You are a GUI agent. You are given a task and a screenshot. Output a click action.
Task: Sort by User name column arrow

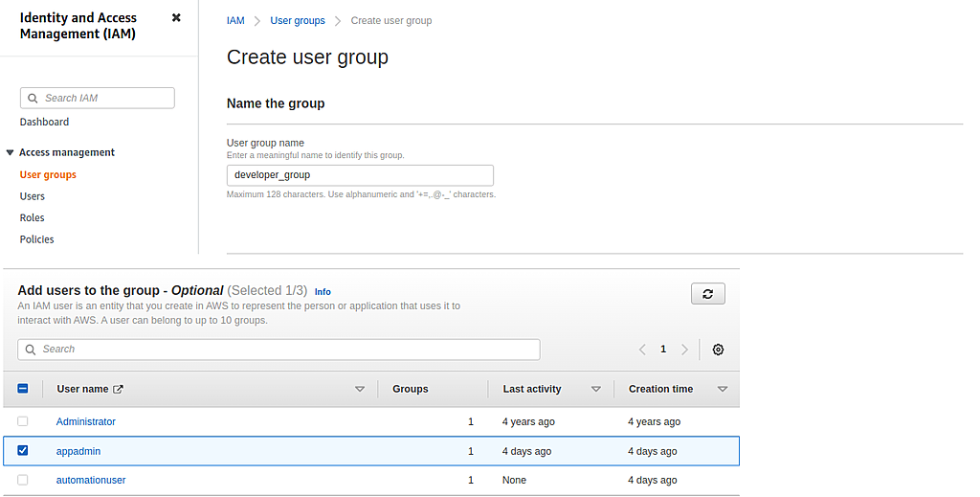pyautogui.click(x=360, y=390)
